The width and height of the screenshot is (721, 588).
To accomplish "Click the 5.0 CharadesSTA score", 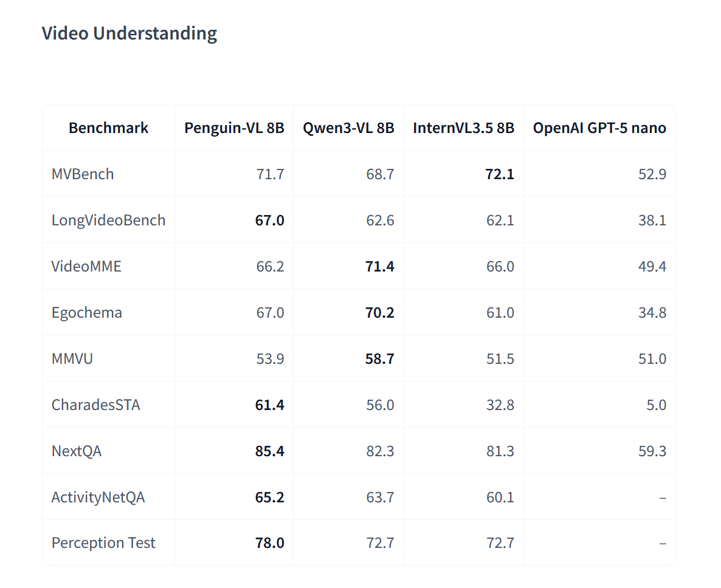I will (656, 405).
